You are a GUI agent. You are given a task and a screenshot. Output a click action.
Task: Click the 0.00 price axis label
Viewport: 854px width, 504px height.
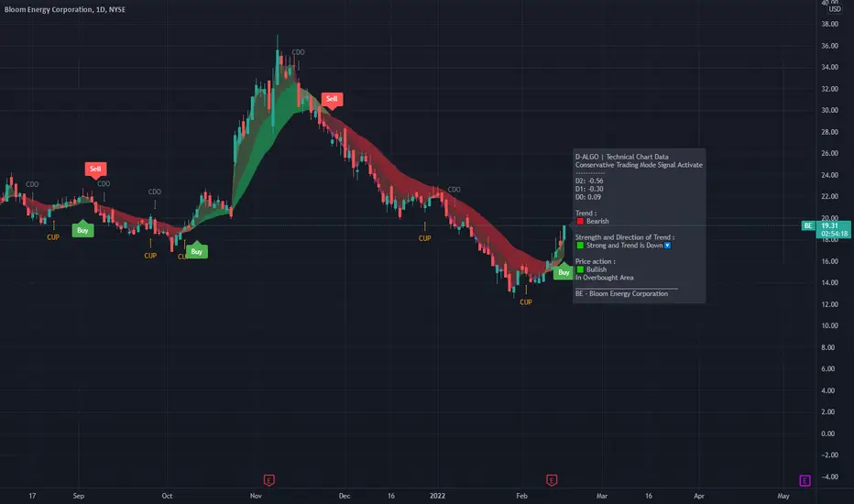827,433
